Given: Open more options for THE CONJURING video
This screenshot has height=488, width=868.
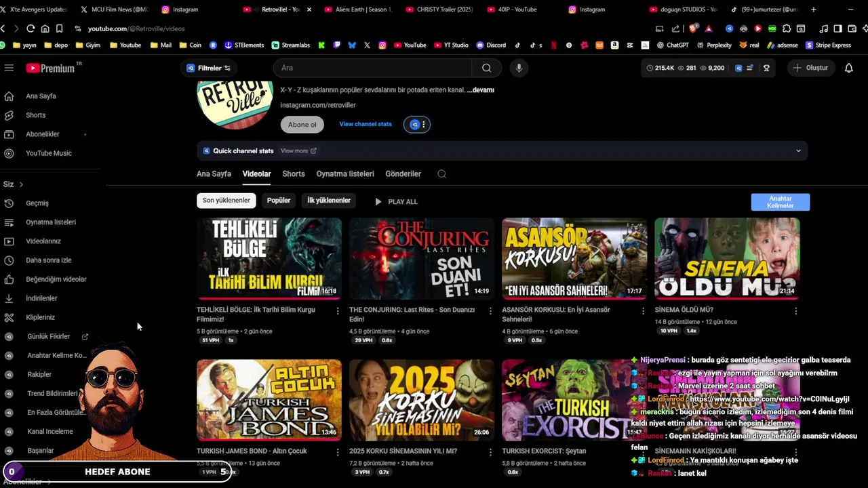Looking at the screenshot, I should pyautogui.click(x=490, y=311).
